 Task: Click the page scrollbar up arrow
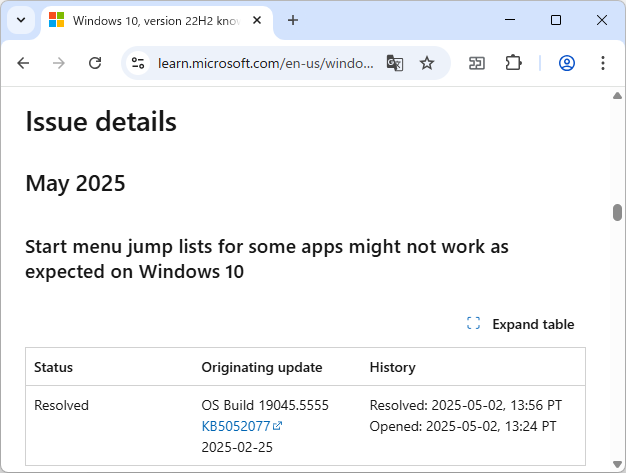tap(617, 95)
